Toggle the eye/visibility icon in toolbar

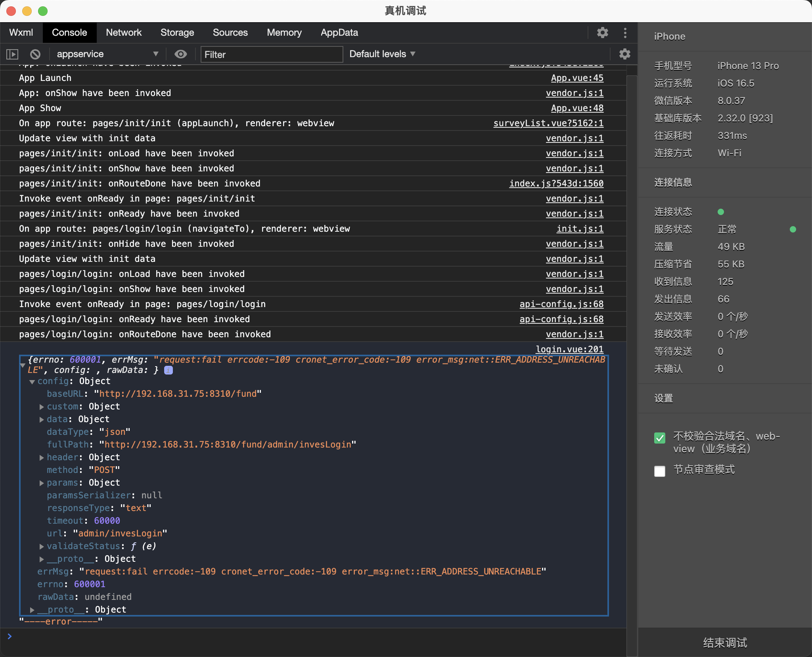180,54
